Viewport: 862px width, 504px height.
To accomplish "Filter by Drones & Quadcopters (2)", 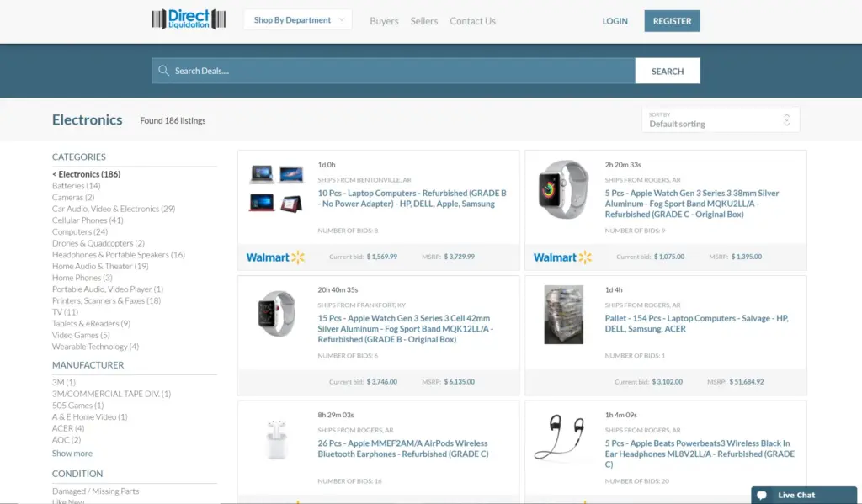I will [98, 243].
